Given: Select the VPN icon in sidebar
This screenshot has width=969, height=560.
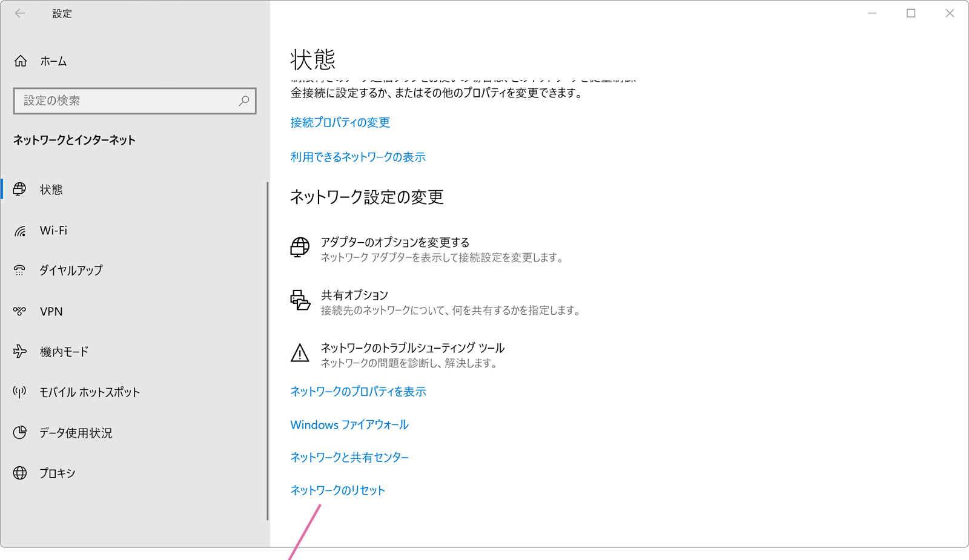Looking at the screenshot, I should click(20, 311).
